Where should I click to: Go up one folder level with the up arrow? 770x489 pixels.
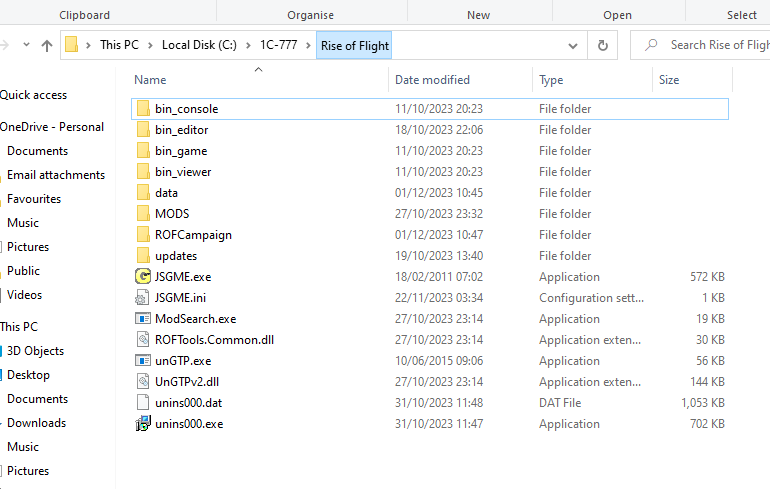click(x=47, y=46)
